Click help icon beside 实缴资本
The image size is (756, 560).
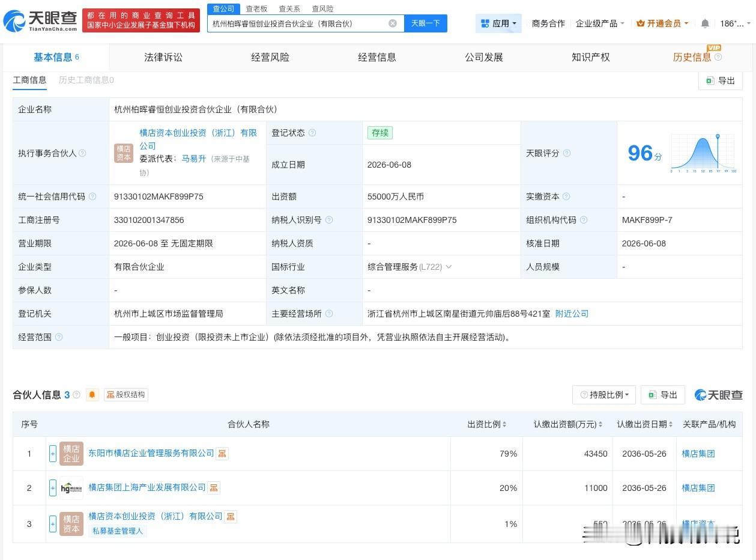click(566, 196)
